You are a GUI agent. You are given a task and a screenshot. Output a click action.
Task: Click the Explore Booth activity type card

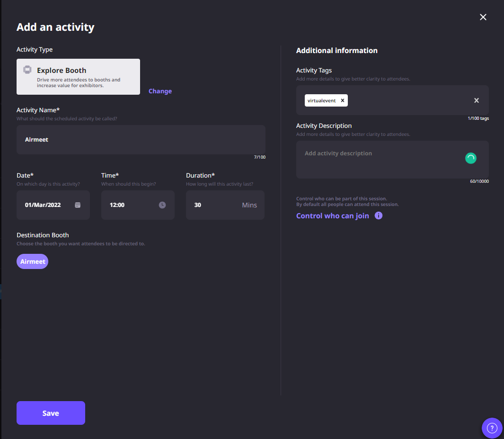[x=78, y=77]
